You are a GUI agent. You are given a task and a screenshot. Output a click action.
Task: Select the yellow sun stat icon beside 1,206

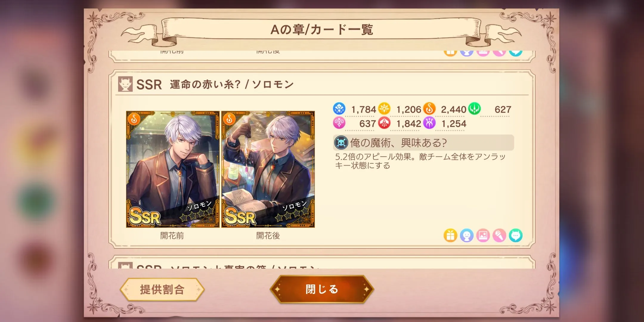pos(384,109)
